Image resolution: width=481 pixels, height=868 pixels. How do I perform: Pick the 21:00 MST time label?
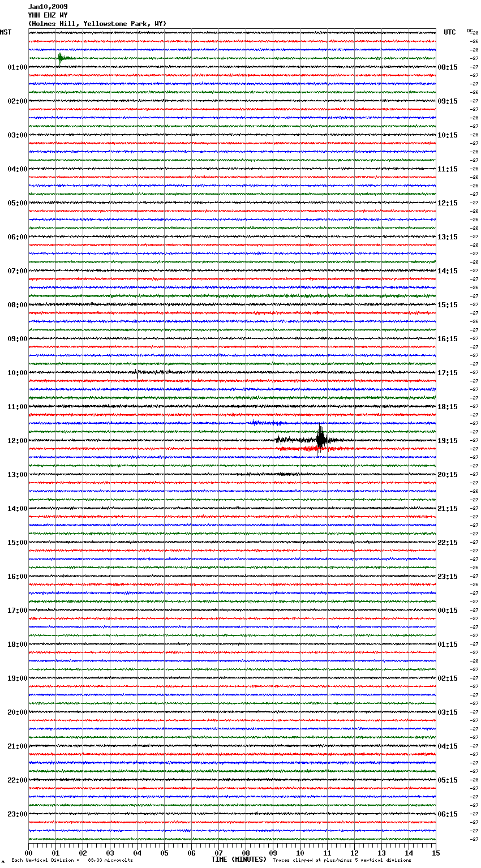click(18, 746)
